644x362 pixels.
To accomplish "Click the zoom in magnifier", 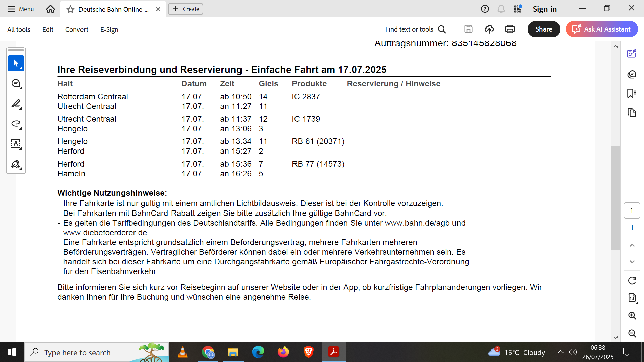I will coord(632,315).
